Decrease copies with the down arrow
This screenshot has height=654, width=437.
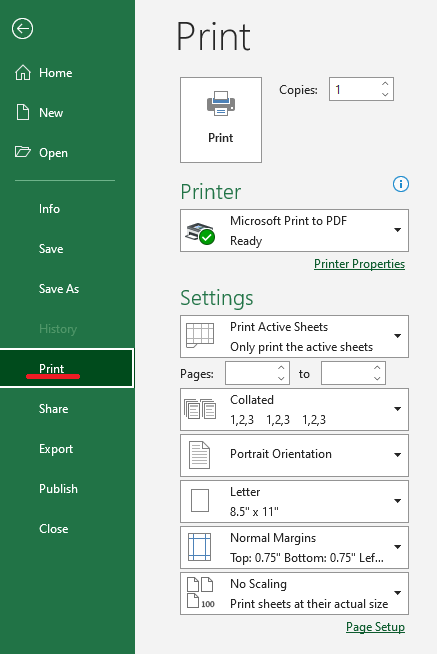[x=385, y=94]
